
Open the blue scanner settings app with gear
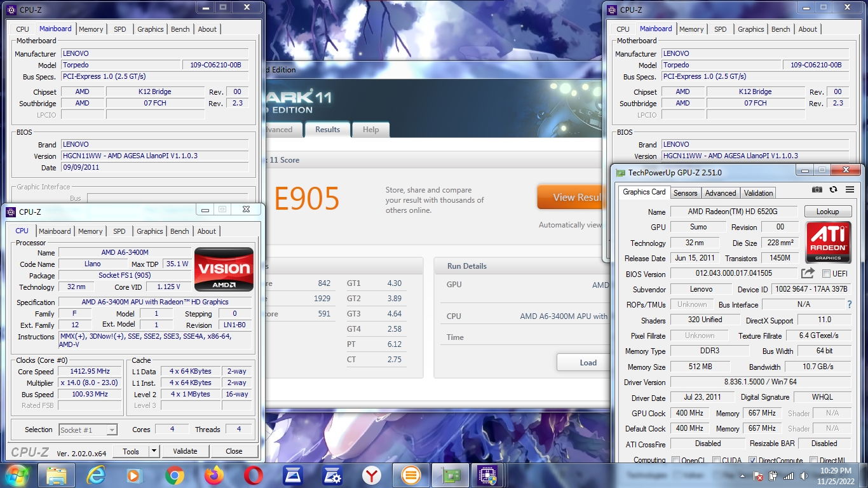[332, 475]
